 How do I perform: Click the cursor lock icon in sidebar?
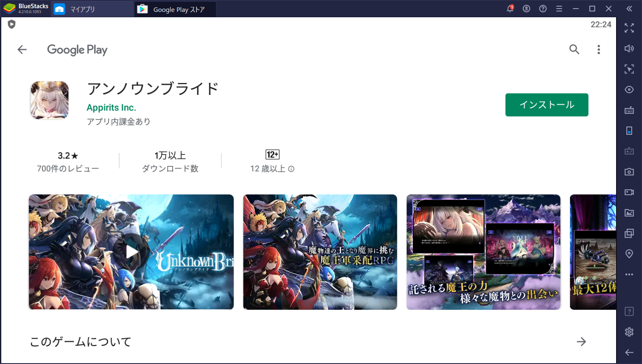[629, 69]
